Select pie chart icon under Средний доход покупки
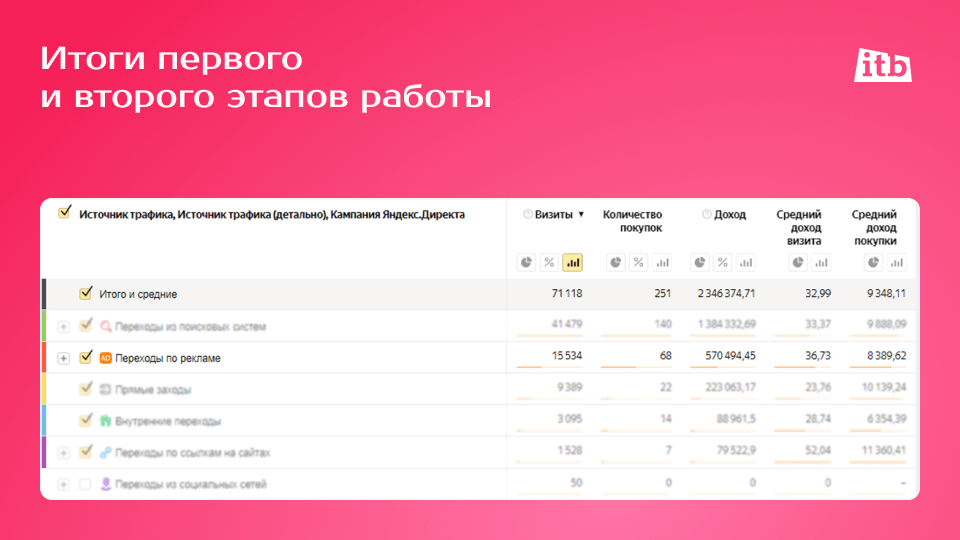 [874, 263]
